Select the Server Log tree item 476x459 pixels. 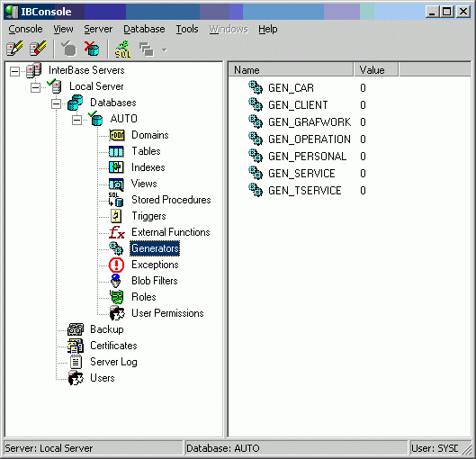(x=114, y=362)
